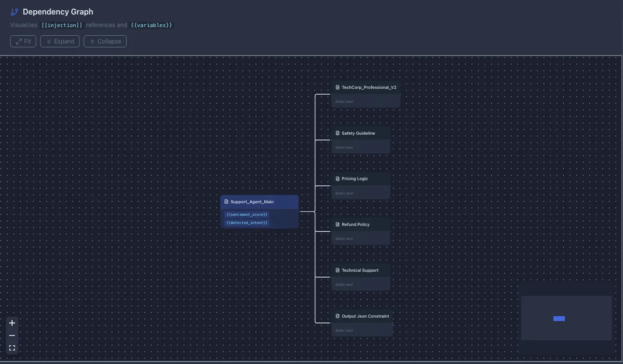Select the {{sentiment_score}} variable chip
The image size is (623, 364).
coord(247,214)
